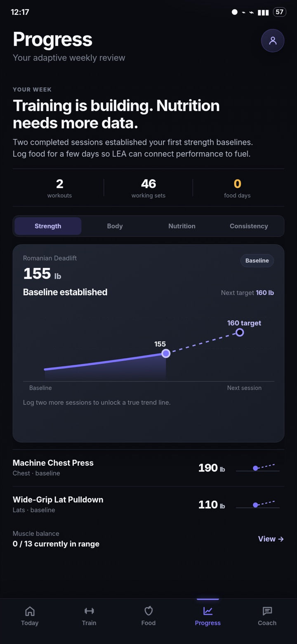Select the 155 data point on chart
The width and height of the screenshot is (297, 644).
click(166, 353)
